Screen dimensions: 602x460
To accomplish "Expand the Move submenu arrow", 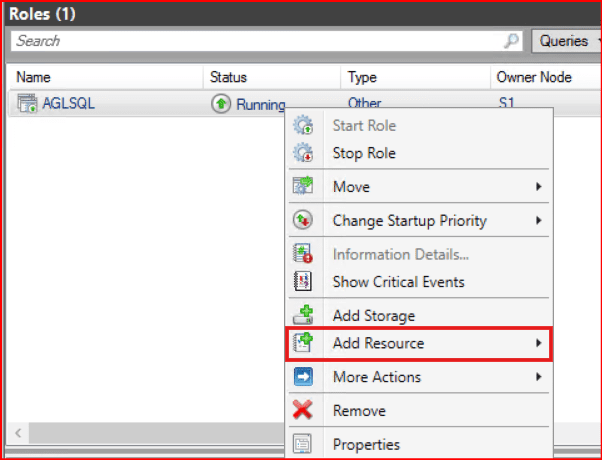I will [x=539, y=187].
